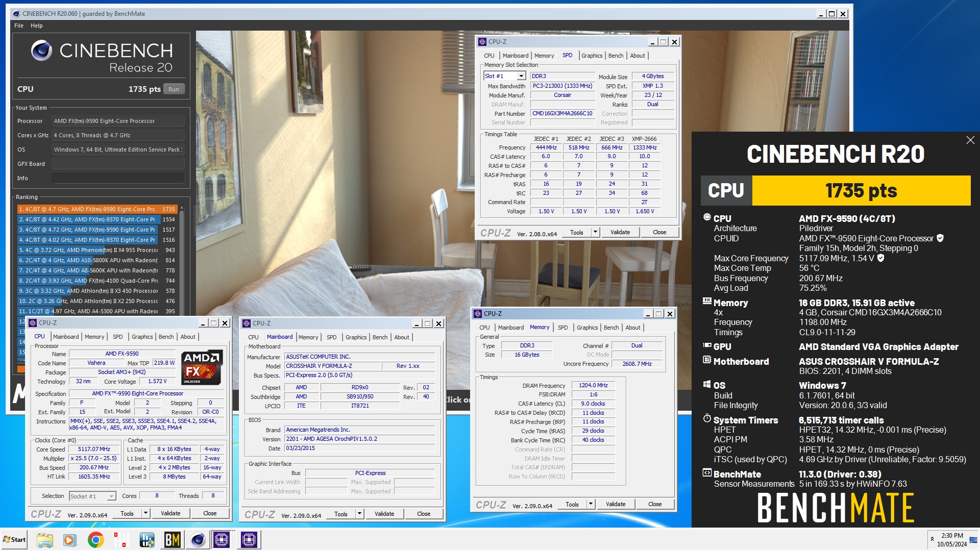Click Part Number CMD16GX3M4A2666C10 in SPD window
Image resolution: width=980 pixels, height=551 pixels.
point(562,113)
